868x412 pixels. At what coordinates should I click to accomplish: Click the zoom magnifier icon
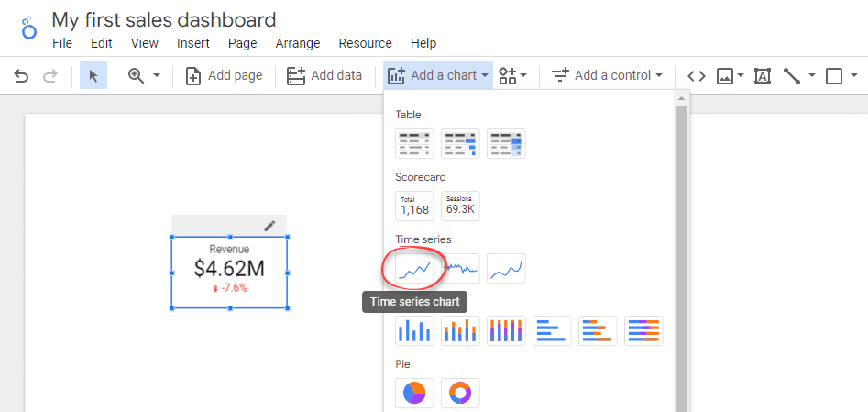(136, 75)
